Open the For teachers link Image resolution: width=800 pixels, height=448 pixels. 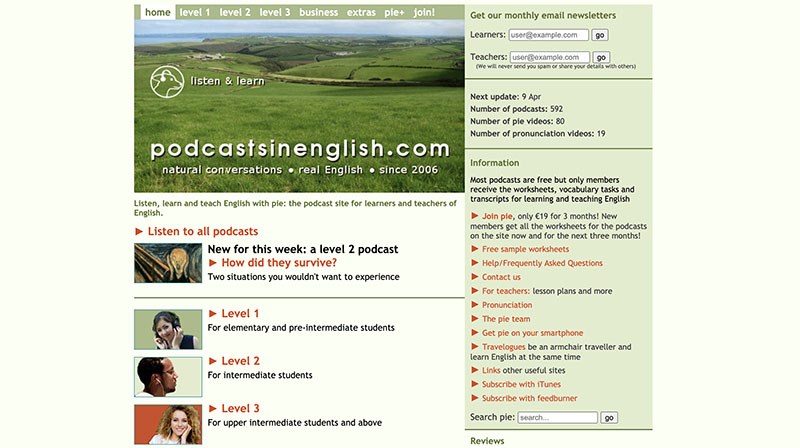[x=506, y=291]
